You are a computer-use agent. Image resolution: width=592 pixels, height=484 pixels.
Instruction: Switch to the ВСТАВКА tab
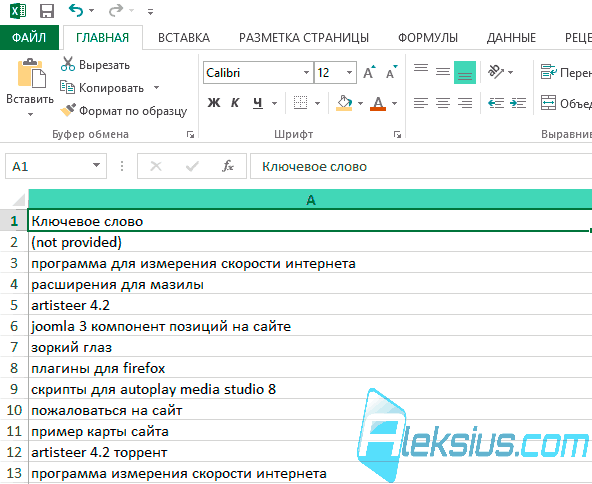pyautogui.click(x=183, y=37)
